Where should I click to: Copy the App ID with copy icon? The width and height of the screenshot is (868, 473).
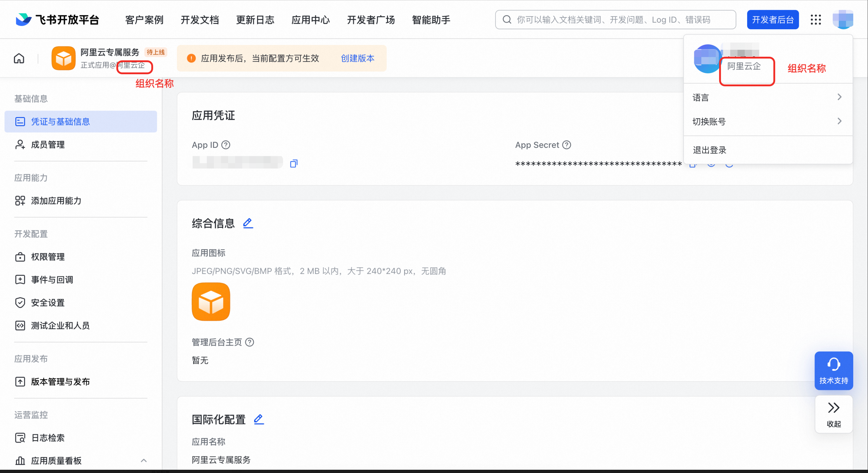click(293, 164)
